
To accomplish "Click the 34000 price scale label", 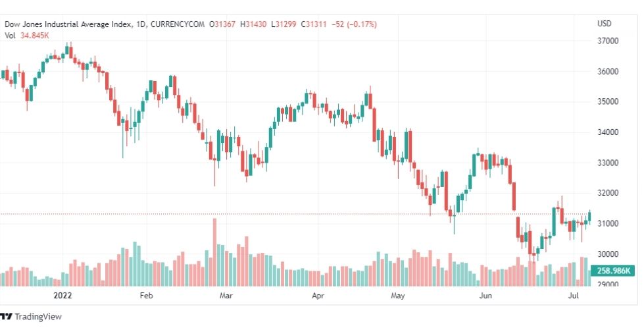I will point(609,132).
